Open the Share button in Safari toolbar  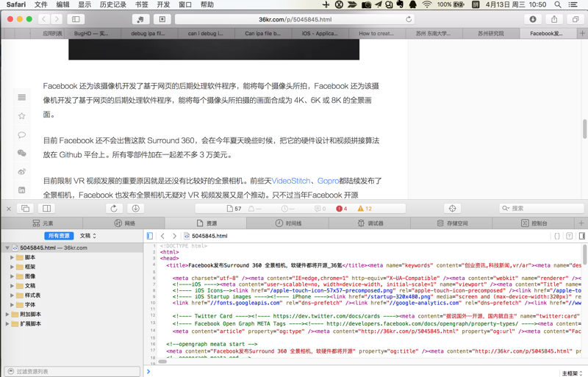pyautogui.click(x=554, y=19)
